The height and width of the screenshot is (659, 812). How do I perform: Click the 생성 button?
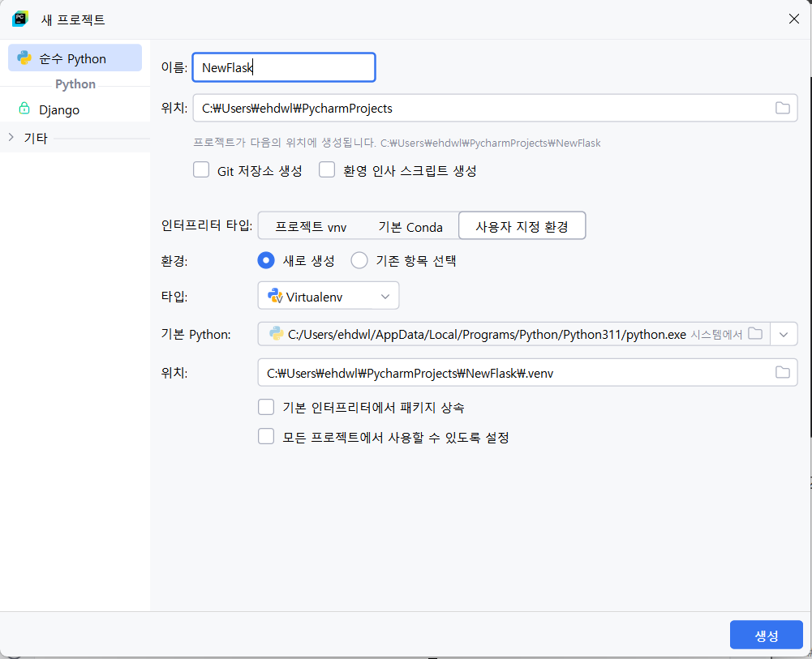click(766, 635)
